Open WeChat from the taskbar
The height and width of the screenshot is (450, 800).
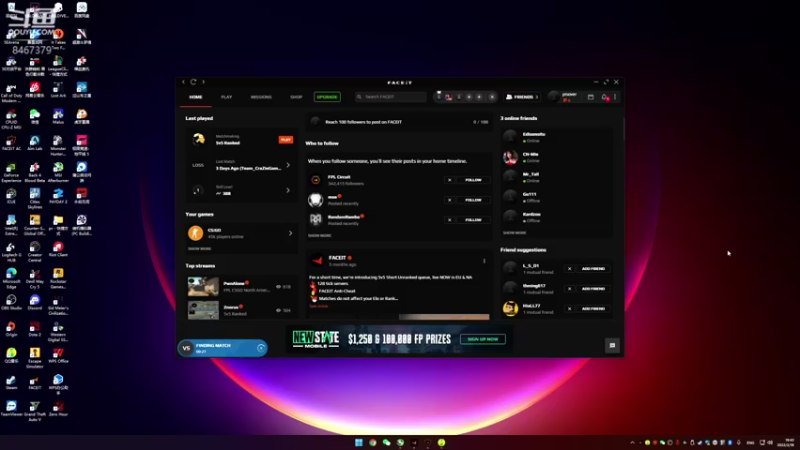pyautogui.click(x=387, y=442)
